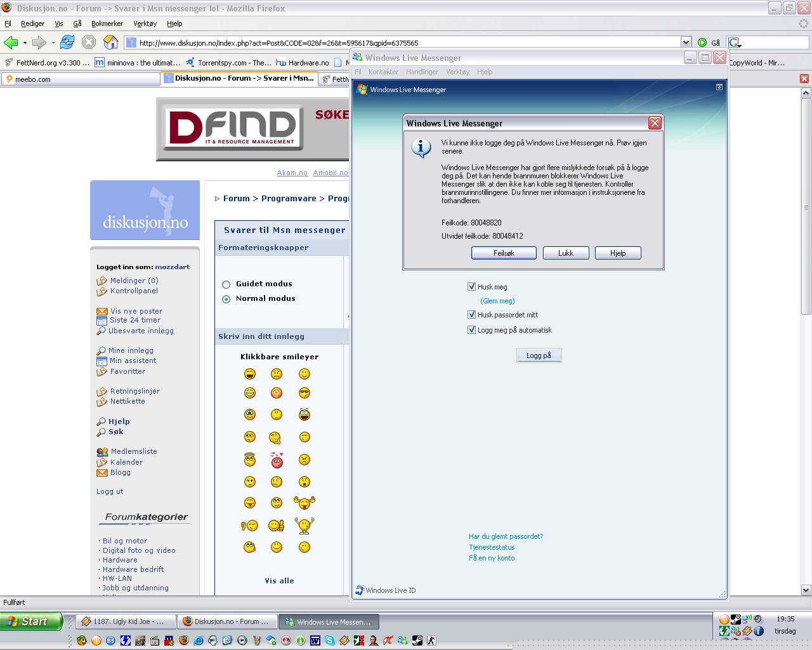This screenshot has height=650, width=812.
Task: Open search engine selector dropdown
Action: pyautogui.click(x=735, y=43)
